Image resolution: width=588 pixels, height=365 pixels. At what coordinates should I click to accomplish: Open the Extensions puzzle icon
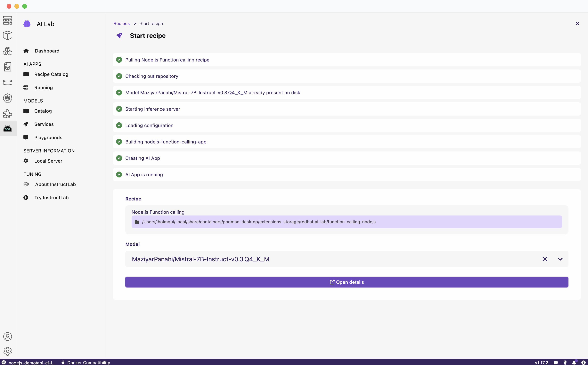click(x=7, y=114)
